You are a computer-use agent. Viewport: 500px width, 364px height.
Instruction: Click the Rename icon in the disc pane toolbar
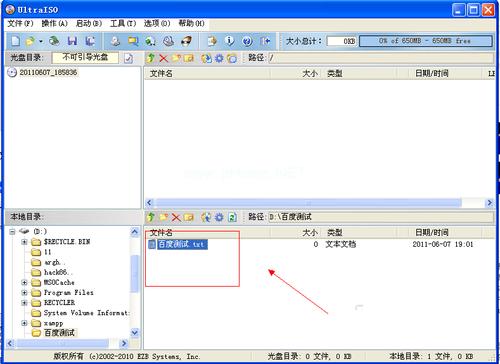[x=189, y=58]
